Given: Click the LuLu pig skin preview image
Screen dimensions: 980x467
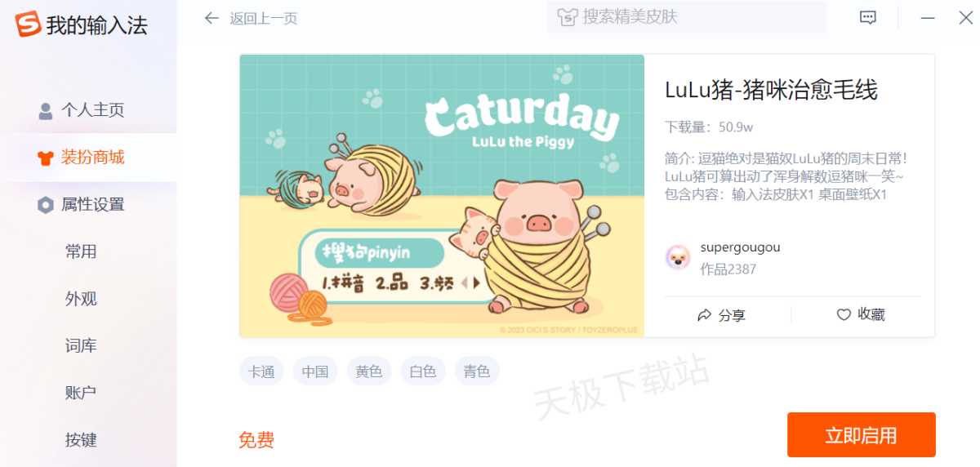Looking at the screenshot, I should (442, 196).
